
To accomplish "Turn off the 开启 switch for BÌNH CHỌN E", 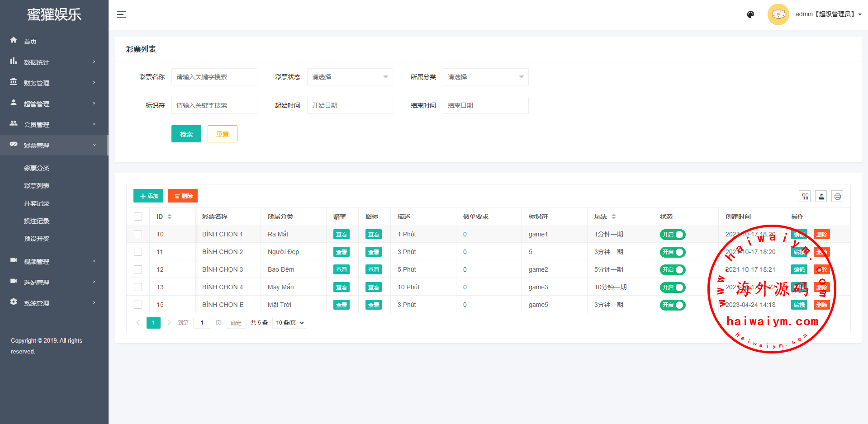I will click(x=673, y=305).
